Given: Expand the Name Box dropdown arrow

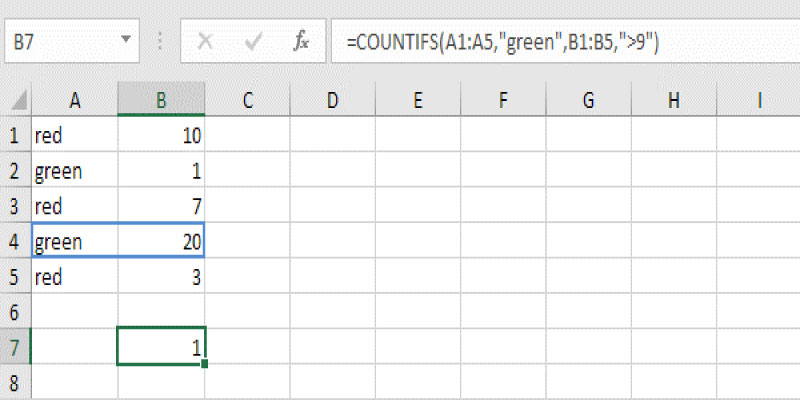Looking at the screenshot, I should 126,39.
